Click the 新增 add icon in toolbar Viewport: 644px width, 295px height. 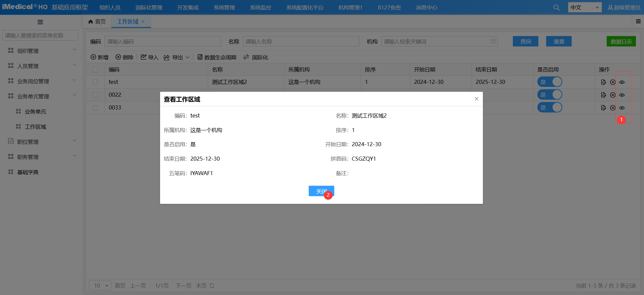[x=93, y=57]
